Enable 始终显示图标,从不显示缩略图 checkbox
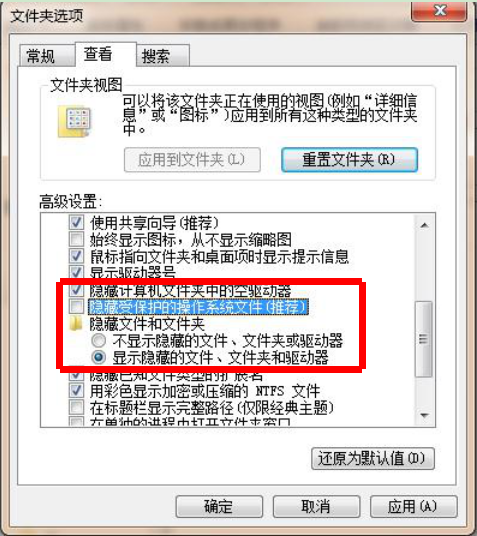 pyautogui.click(x=76, y=239)
